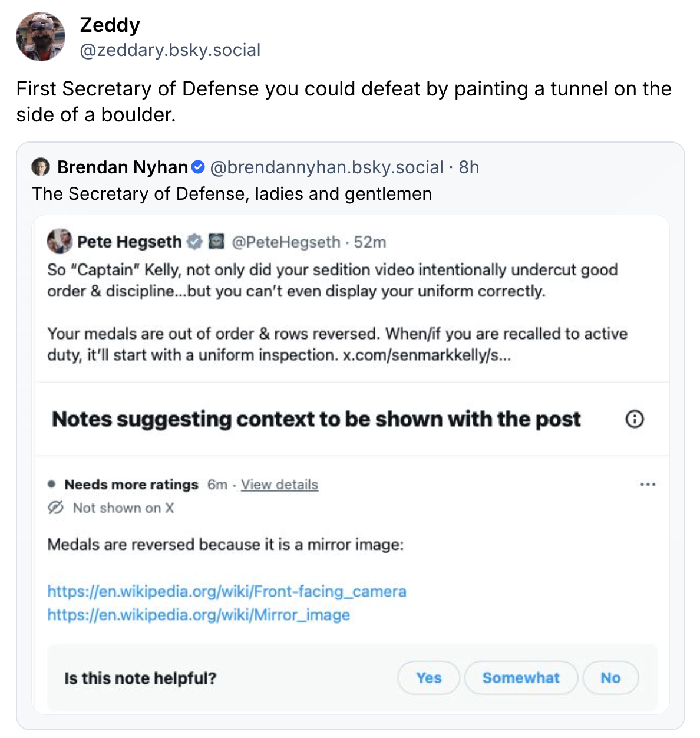
Task: Click Zeddy's profile avatar
Action: coord(40,37)
